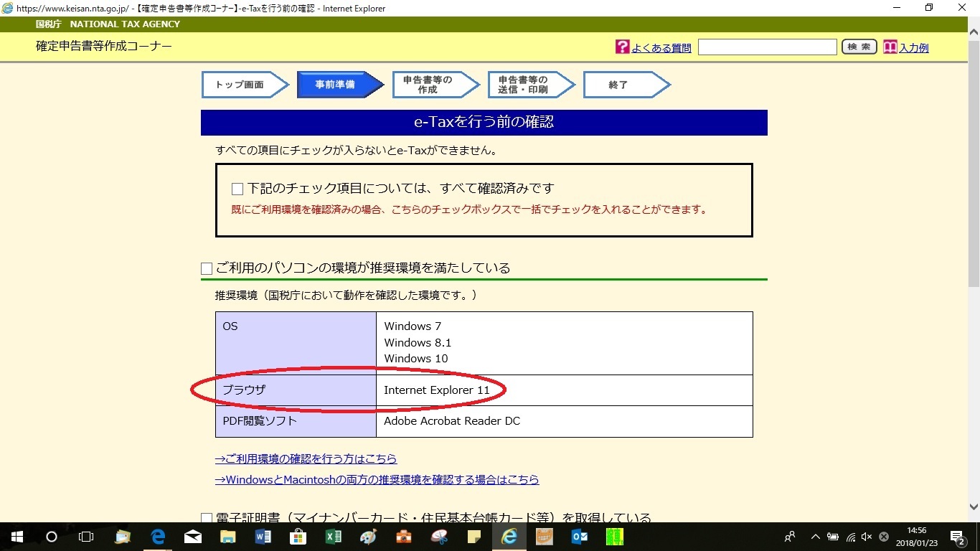980x551 pixels.
Task: Click the 検索 search button
Action: 859,47
